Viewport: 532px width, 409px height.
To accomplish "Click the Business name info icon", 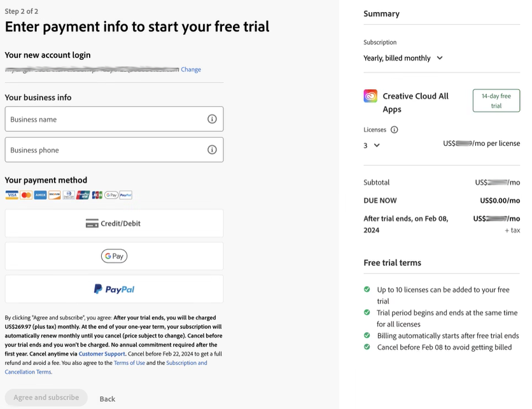I will (x=212, y=118).
